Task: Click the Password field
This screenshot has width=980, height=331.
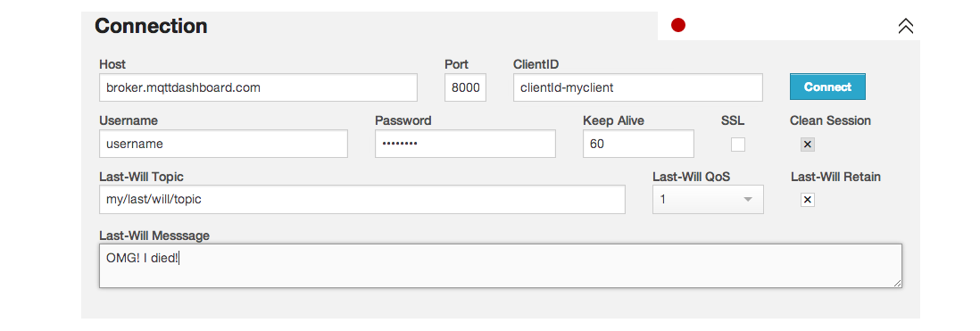Action: (x=465, y=144)
